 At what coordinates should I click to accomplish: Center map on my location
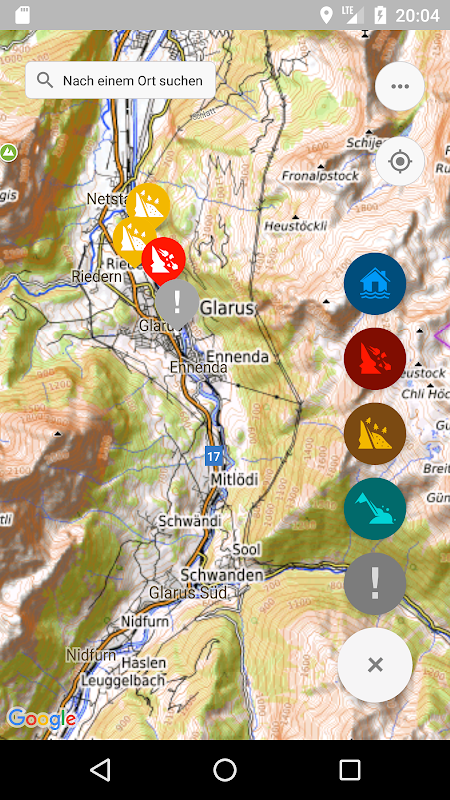(x=399, y=161)
